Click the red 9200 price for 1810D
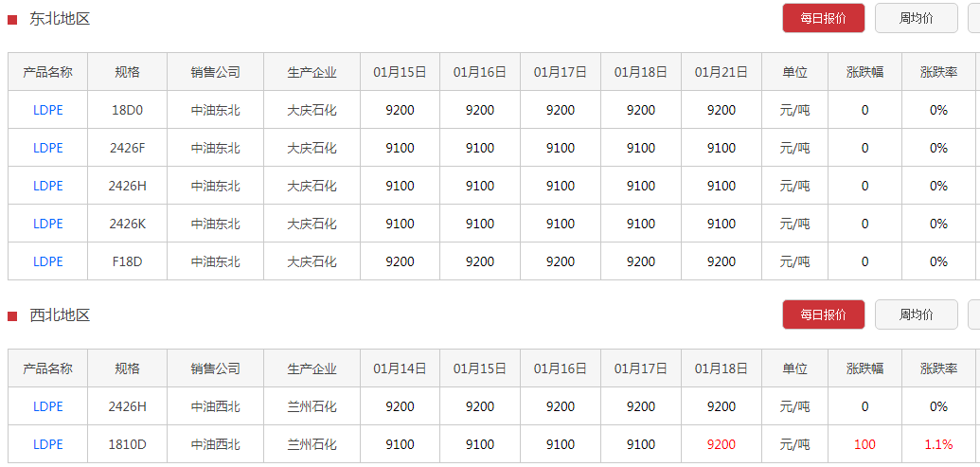The width and height of the screenshot is (980, 467). tap(722, 444)
